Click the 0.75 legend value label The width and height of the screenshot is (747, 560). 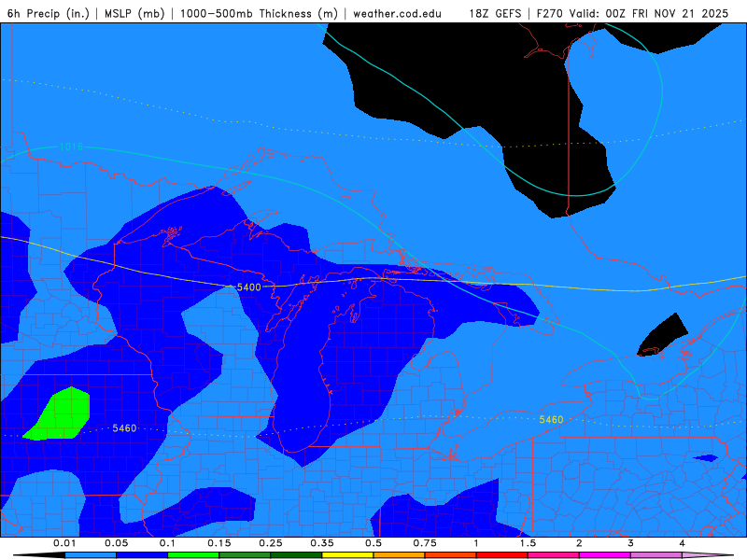click(x=425, y=543)
